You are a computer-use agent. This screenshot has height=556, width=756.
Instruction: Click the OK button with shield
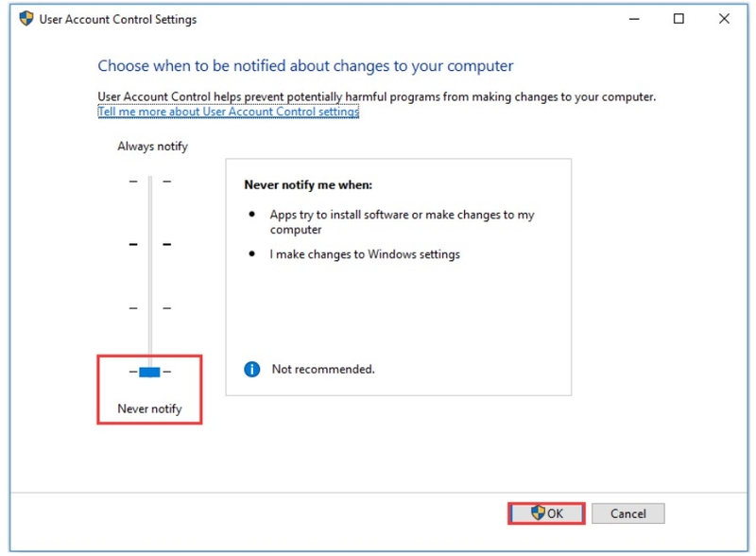[546, 513]
